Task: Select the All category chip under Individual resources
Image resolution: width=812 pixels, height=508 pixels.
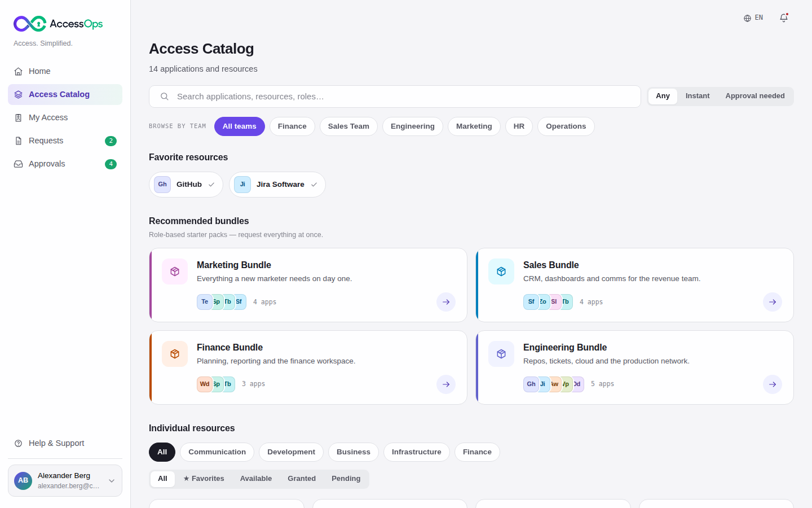Action: (x=162, y=452)
